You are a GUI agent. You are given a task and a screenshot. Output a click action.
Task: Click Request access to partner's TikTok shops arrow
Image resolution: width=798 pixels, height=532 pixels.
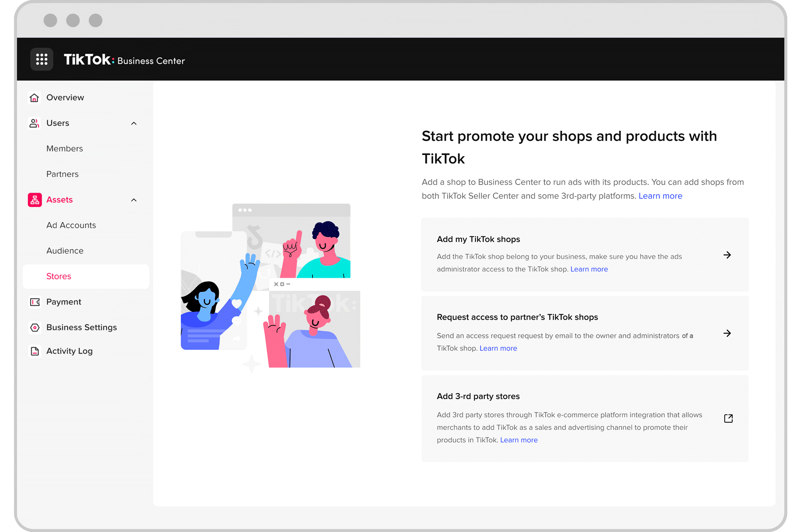coord(727,332)
